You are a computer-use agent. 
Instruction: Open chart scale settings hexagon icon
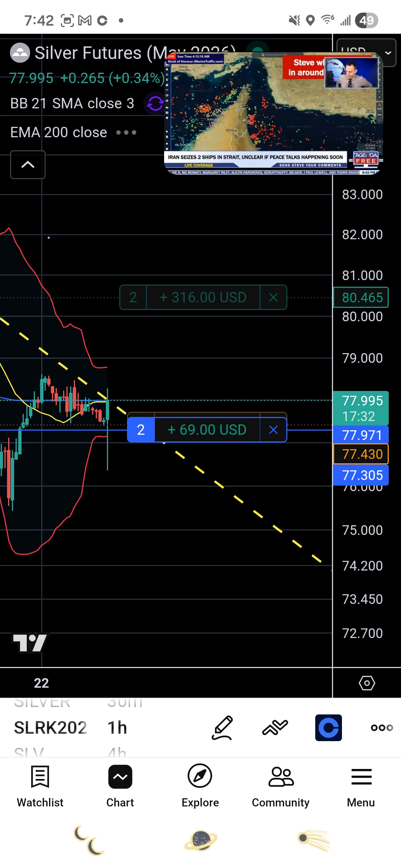click(367, 683)
